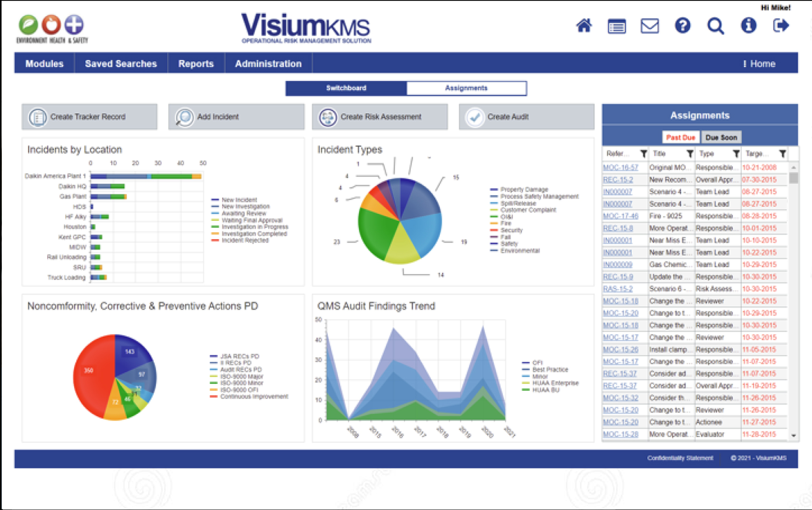Viewport: 812px width, 510px height.
Task: Open reference MOC-16-57
Action: point(620,167)
